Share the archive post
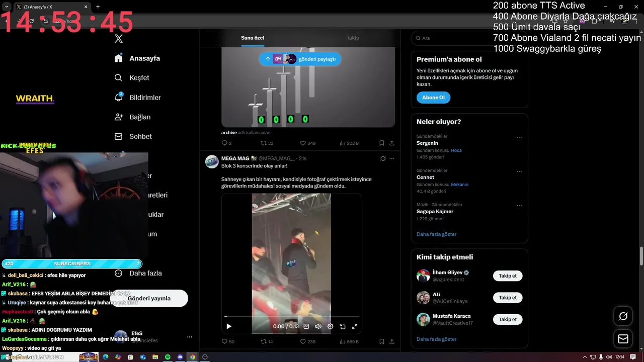 click(392, 143)
